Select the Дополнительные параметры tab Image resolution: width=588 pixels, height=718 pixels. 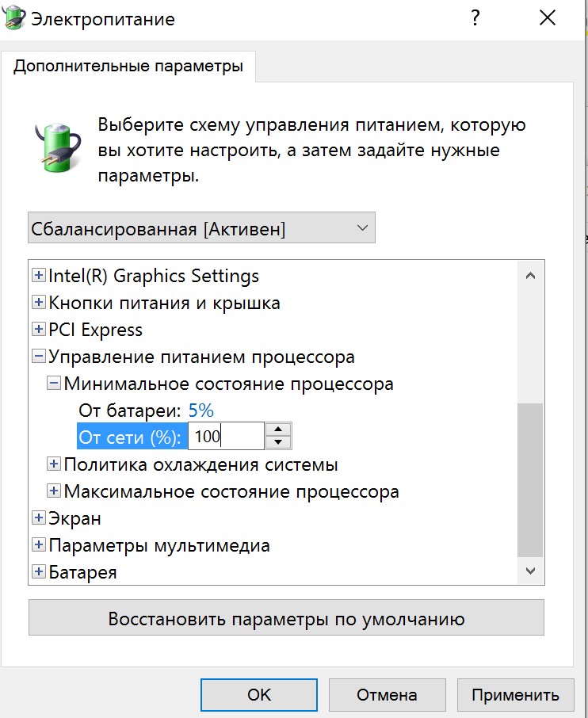pos(128,66)
